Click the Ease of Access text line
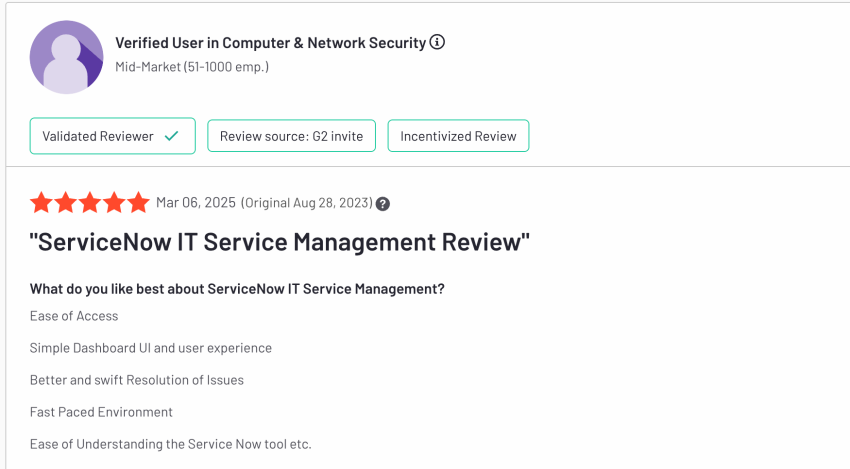This screenshot has height=469, width=850. [74, 316]
